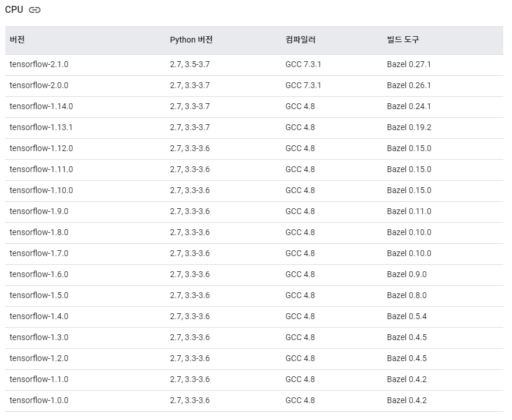Select the tensorflow-1.5.0 version cell
The width and height of the screenshot is (512, 420).
pyautogui.click(x=39, y=296)
